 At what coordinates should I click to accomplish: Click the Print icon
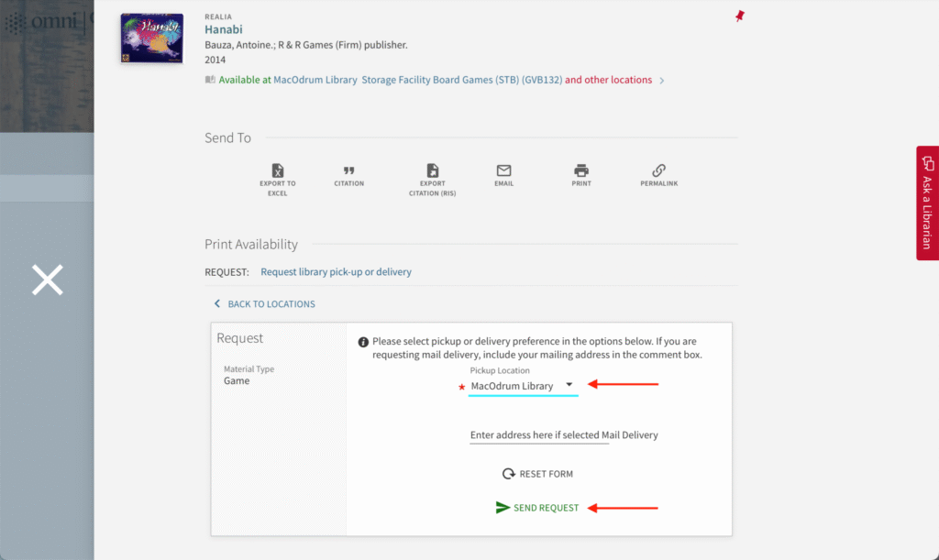click(580, 171)
